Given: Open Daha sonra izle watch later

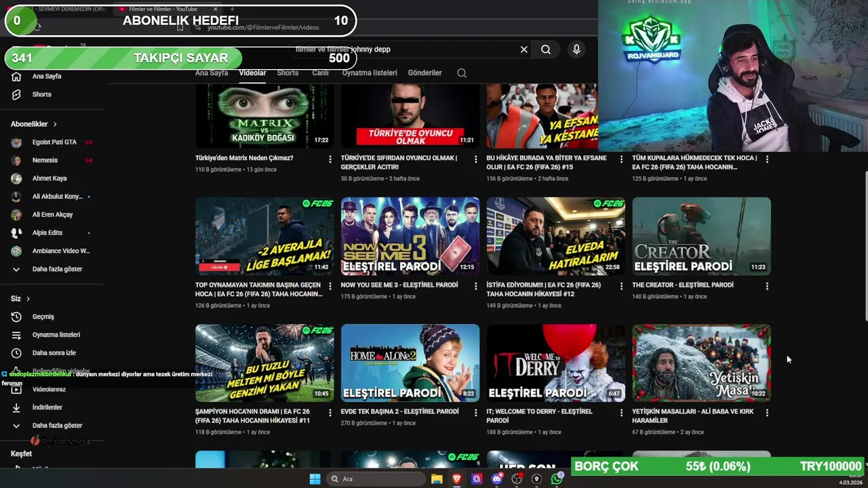Looking at the screenshot, I should click(54, 353).
